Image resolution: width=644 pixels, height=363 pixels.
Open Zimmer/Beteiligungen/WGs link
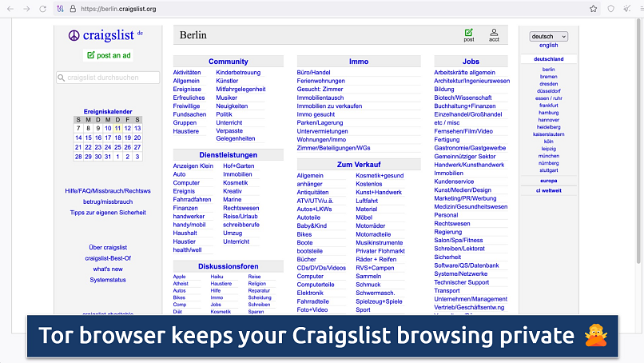click(333, 148)
